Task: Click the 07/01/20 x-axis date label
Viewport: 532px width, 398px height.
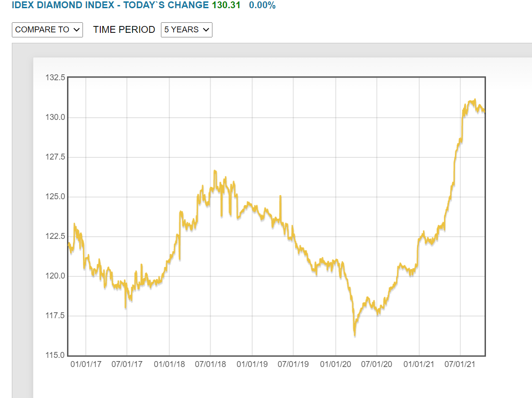Action: [x=377, y=364]
